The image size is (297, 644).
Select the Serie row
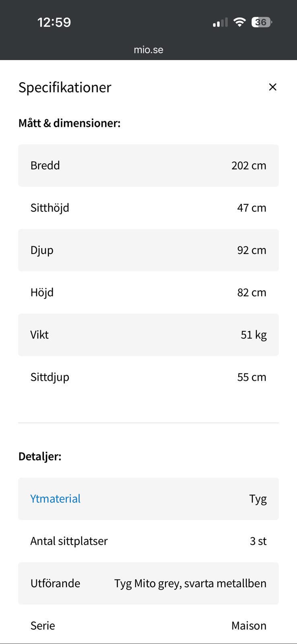click(x=148, y=625)
